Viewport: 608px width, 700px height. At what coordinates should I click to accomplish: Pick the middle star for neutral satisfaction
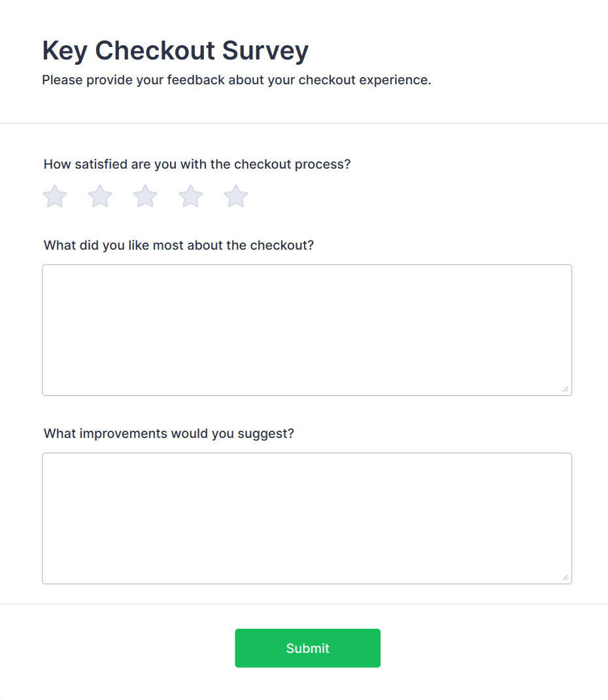tap(145, 196)
